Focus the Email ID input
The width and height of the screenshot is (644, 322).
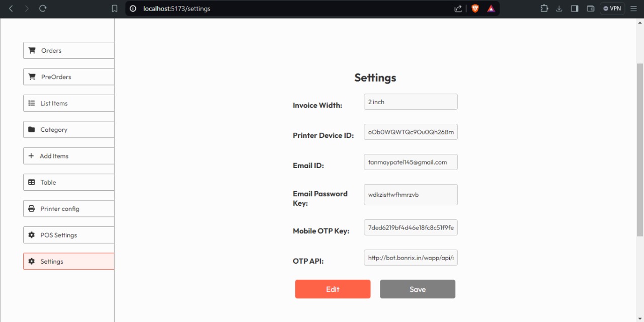point(411,162)
